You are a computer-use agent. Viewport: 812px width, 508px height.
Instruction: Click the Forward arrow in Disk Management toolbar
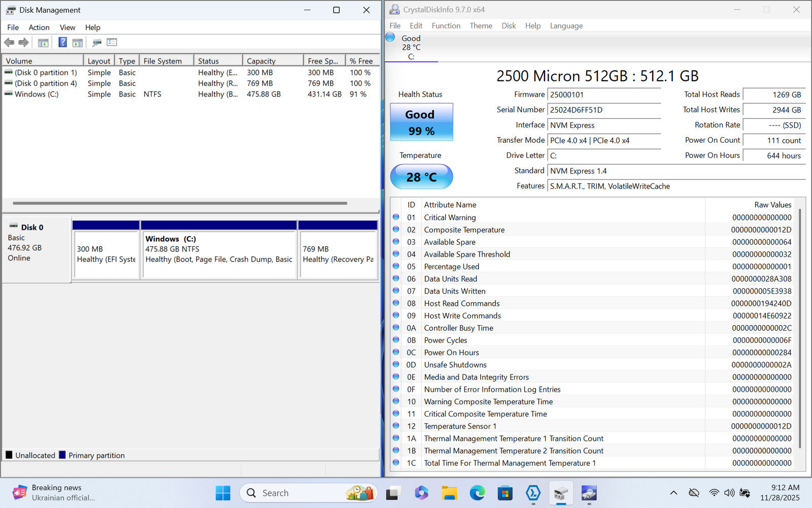pyautogui.click(x=23, y=43)
